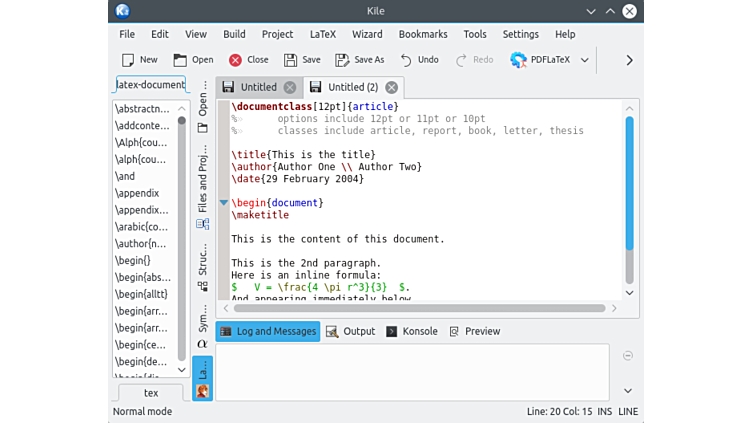Click the Open file folder icon

click(180, 60)
